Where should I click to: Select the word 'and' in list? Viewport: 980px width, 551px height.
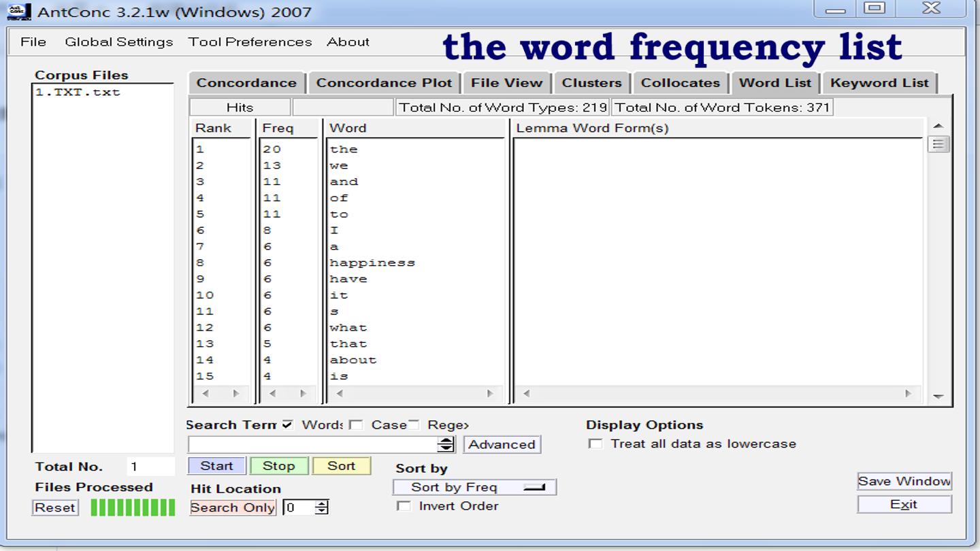click(x=344, y=182)
